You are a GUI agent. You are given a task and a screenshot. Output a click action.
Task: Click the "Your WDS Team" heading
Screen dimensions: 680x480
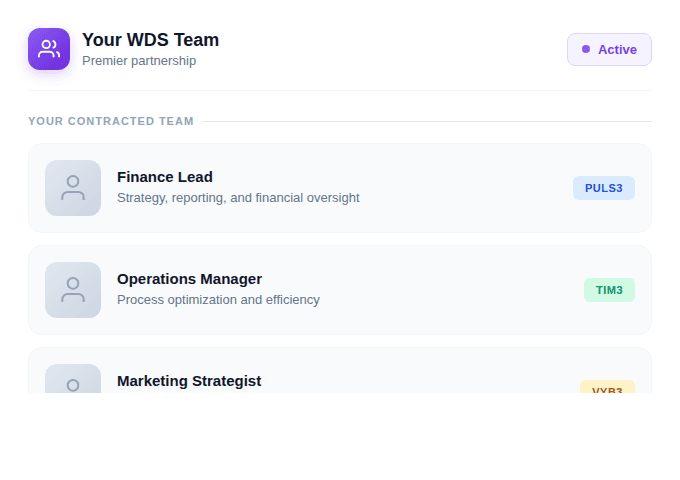(x=150, y=40)
